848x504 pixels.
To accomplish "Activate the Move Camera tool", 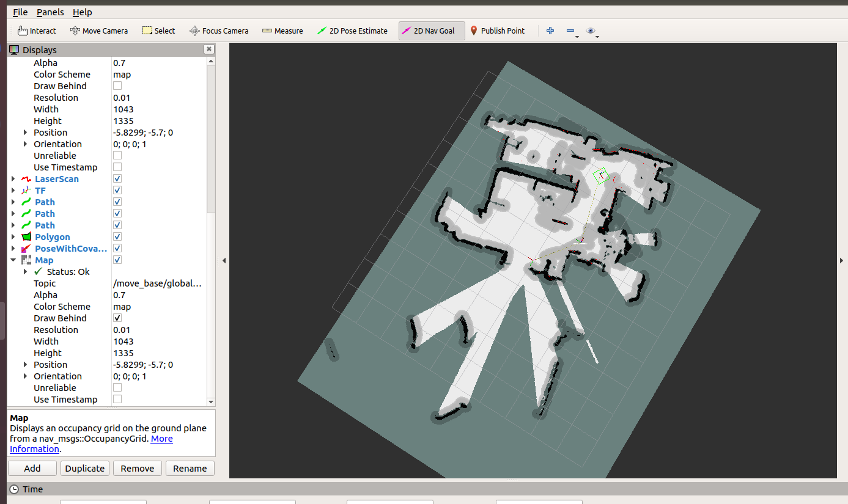I will coord(99,31).
